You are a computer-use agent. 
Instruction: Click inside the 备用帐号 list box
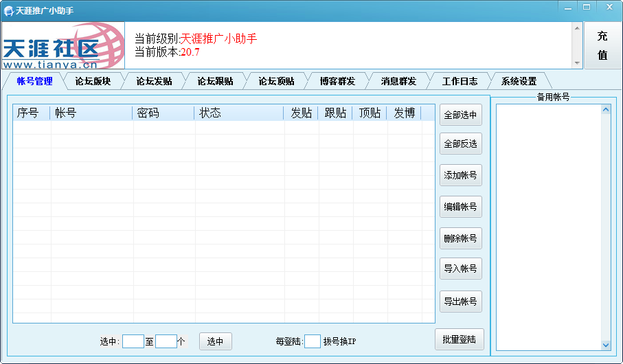point(548,227)
